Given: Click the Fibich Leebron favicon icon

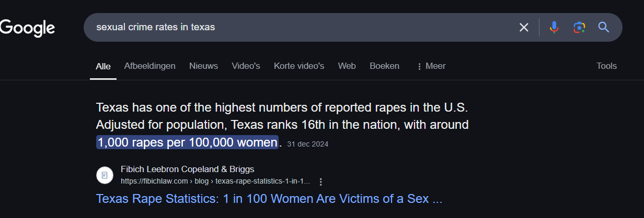Looking at the screenshot, I should (105, 175).
